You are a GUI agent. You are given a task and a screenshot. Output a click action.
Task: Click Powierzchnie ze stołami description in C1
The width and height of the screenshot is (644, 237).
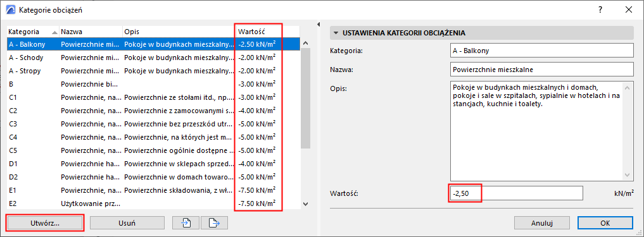tap(179, 97)
